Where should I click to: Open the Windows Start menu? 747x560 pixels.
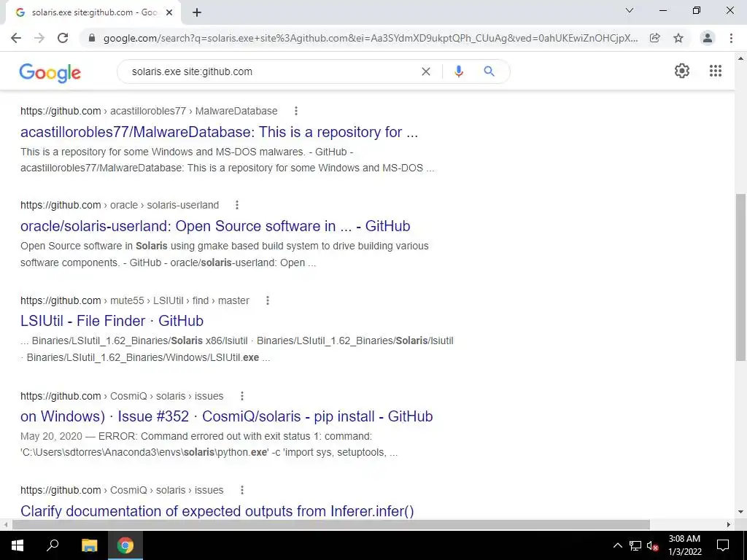click(x=18, y=545)
